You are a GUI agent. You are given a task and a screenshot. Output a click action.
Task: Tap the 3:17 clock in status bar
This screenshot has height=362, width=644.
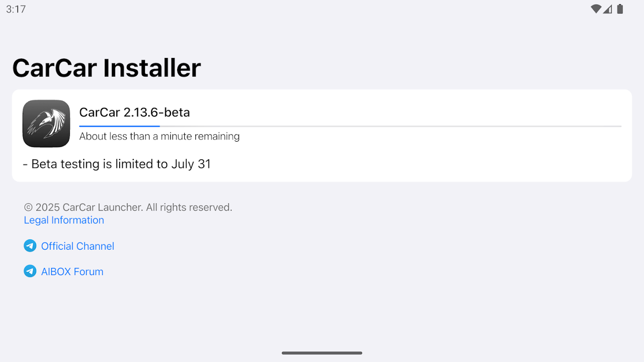(x=16, y=9)
